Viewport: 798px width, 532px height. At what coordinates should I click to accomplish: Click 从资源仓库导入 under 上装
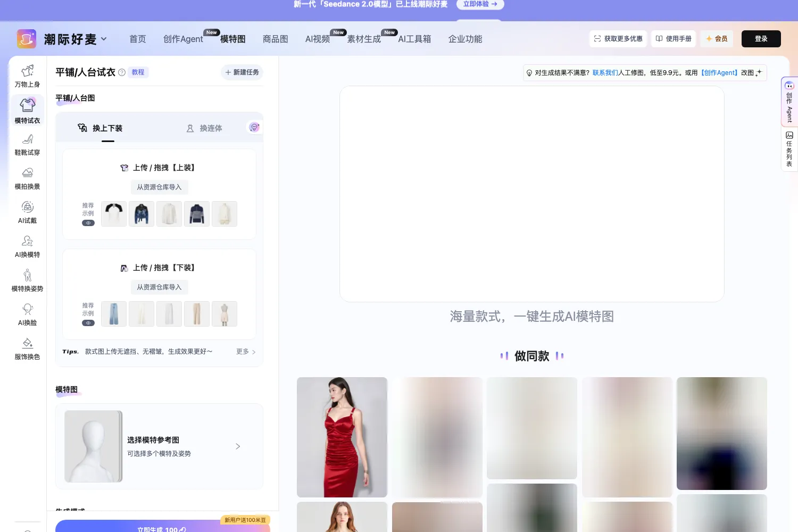pos(159,187)
